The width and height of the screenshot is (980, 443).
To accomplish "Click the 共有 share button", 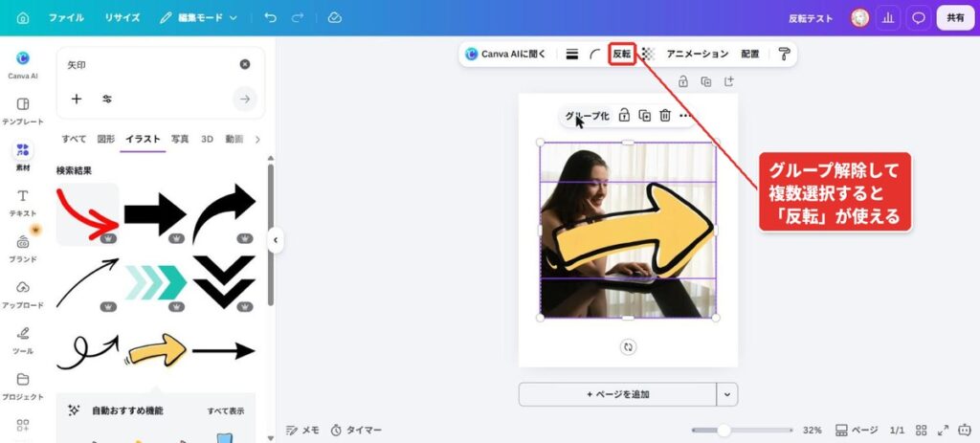I will pyautogui.click(x=955, y=18).
